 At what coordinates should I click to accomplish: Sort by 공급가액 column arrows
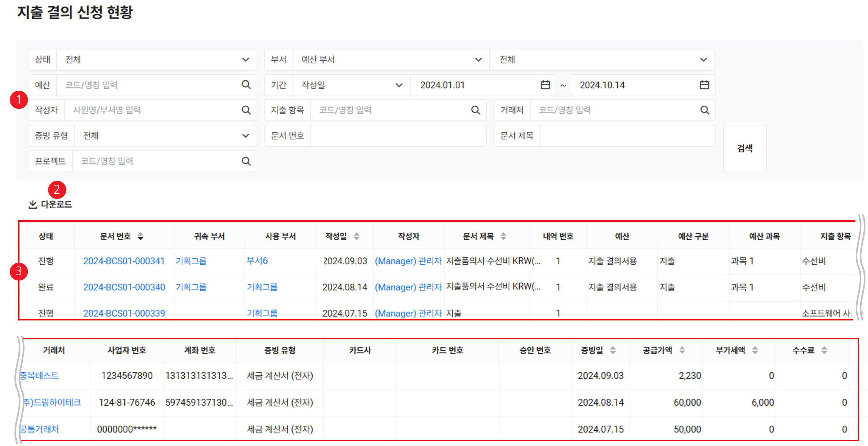point(682,350)
